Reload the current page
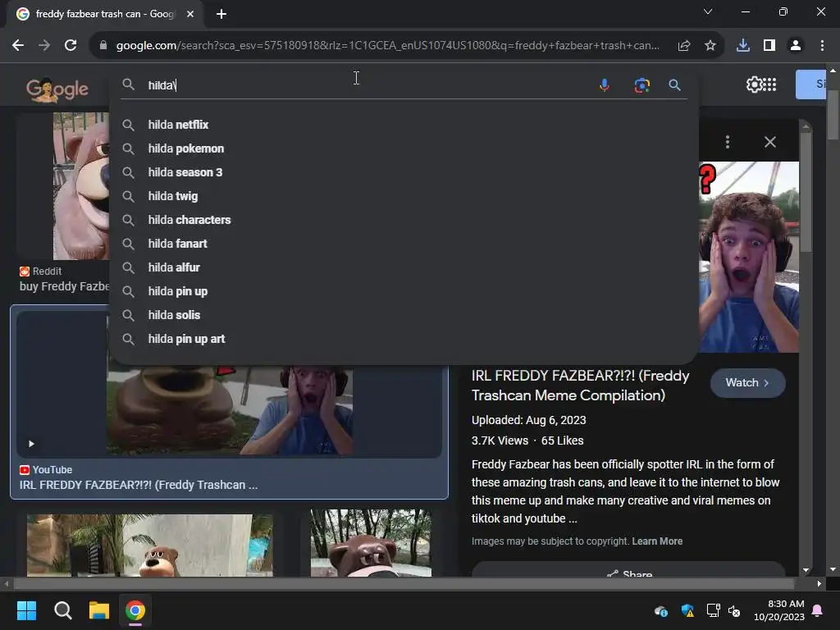This screenshot has height=630, width=840. click(71, 46)
